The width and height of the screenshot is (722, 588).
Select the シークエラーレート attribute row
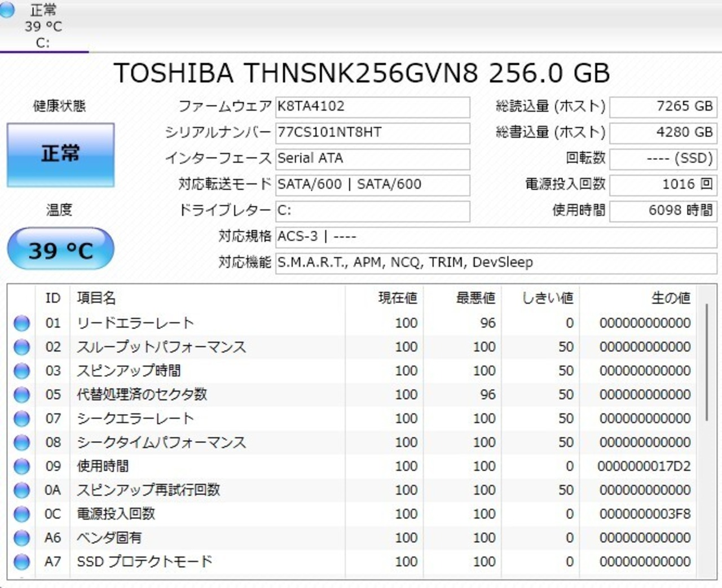pyautogui.click(x=353, y=419)
